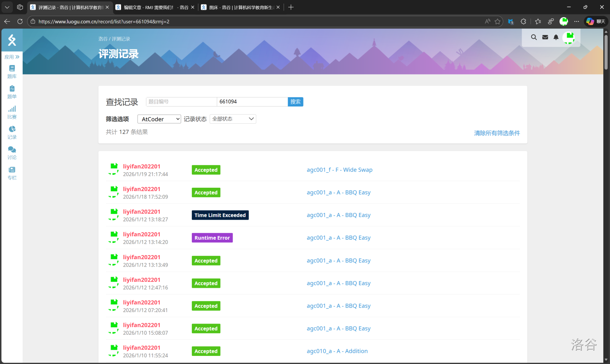The width and height of the screenshot is (610, 364).
Task: Open 讨论 discussion sidebar icon
Action: point(12,153)
